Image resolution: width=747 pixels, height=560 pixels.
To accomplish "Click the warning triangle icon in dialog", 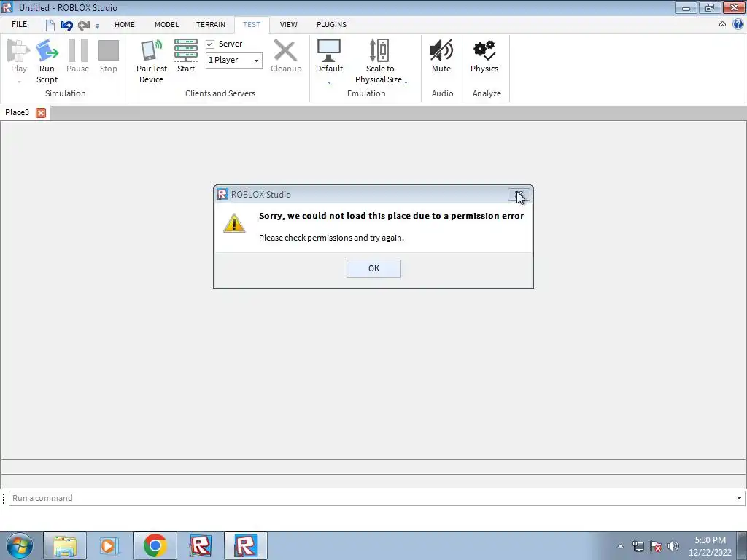I will coord(234,223).
